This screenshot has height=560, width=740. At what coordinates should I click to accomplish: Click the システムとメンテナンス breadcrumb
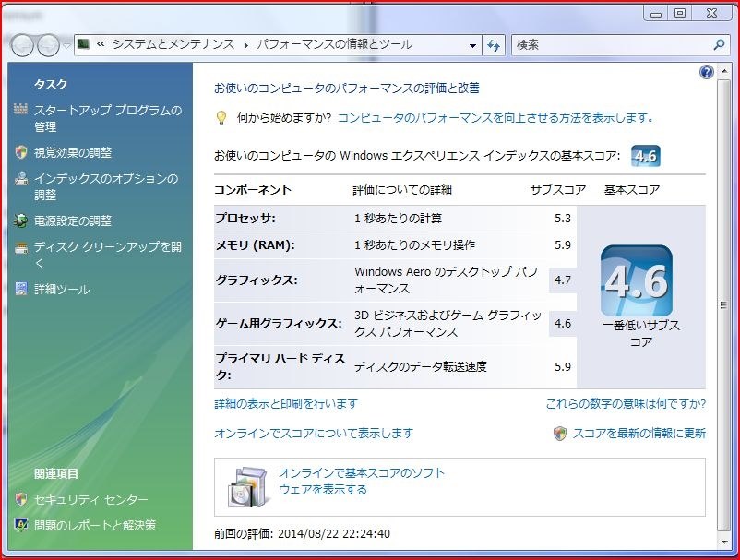click(x=173, y=44)
